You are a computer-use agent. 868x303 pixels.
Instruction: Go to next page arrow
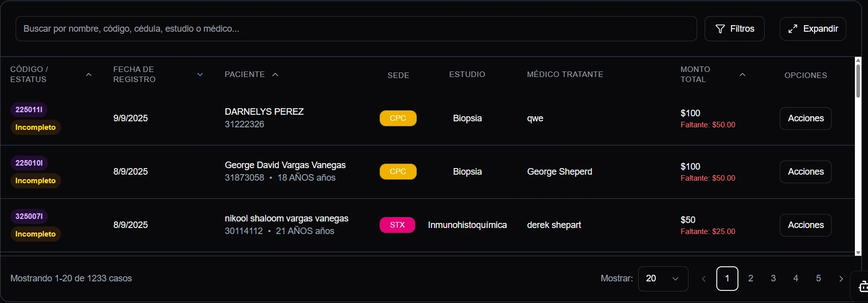pyautogui.click(x=841, y=279)
